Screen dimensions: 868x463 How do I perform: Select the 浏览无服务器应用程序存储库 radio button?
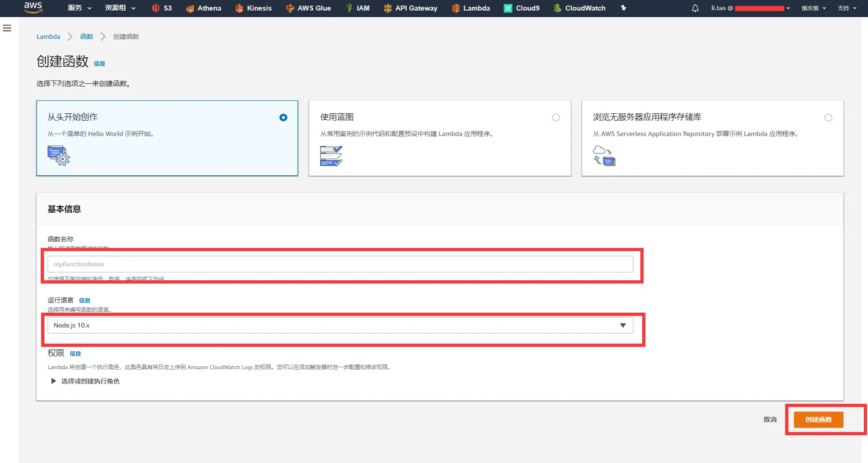coord(828,117)
